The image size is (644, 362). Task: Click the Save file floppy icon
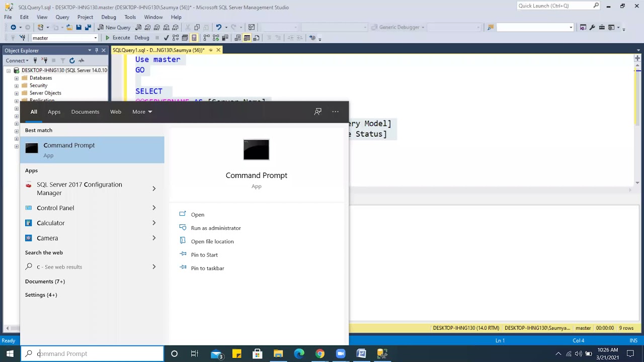[78, 27]
